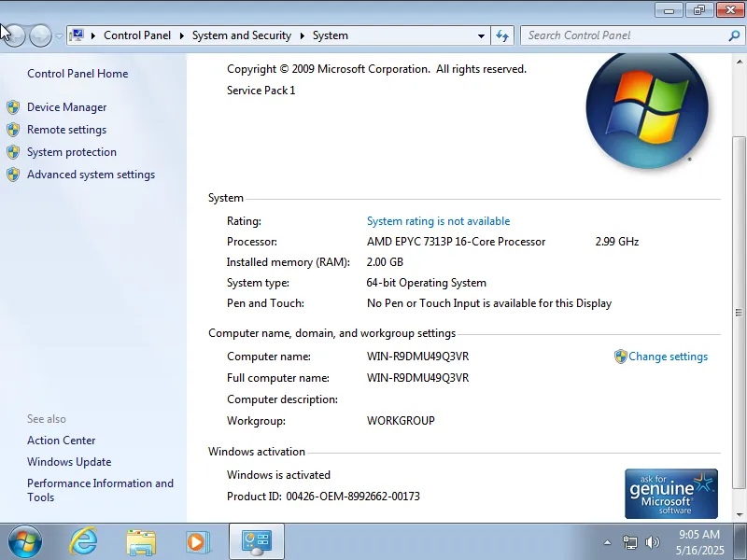Click scrollbar down arrow

[739, 515]
